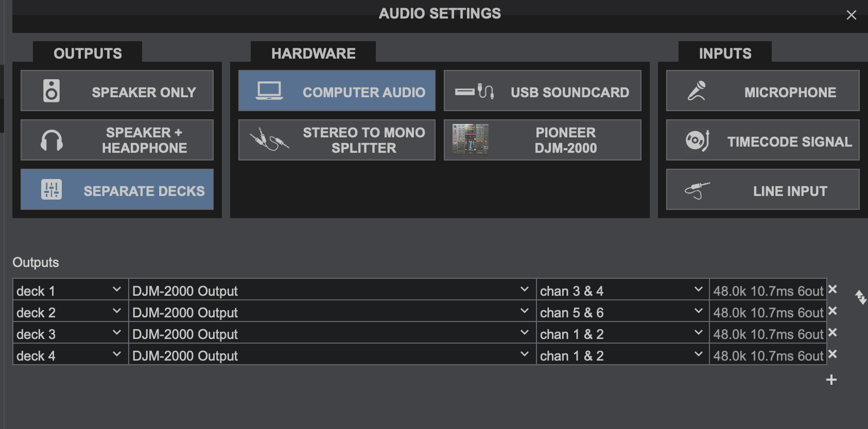Open the deck 2 source dropdown
This screenshot has height=429, width=868.
[x=71, y=311]
